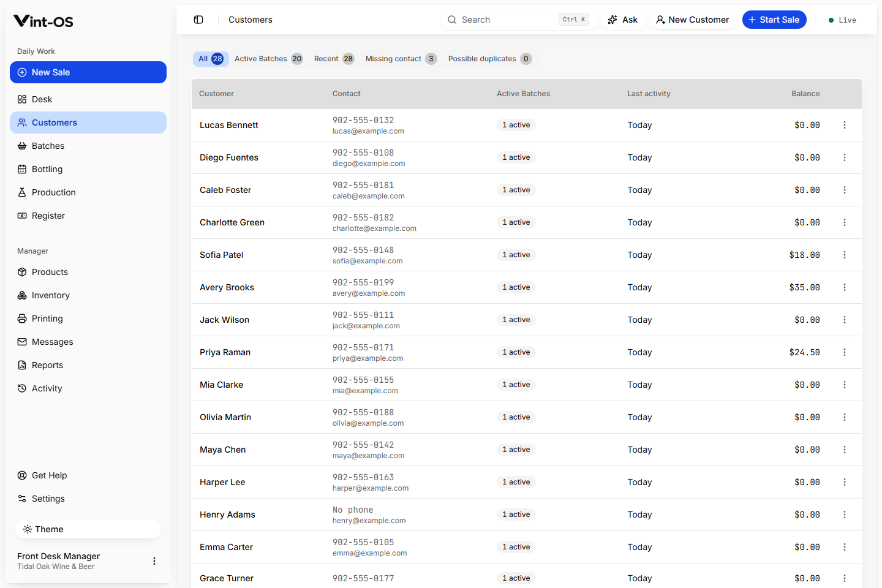Click the Desk sidebar icon
The image size is (882, 588).
pos(22,99)
